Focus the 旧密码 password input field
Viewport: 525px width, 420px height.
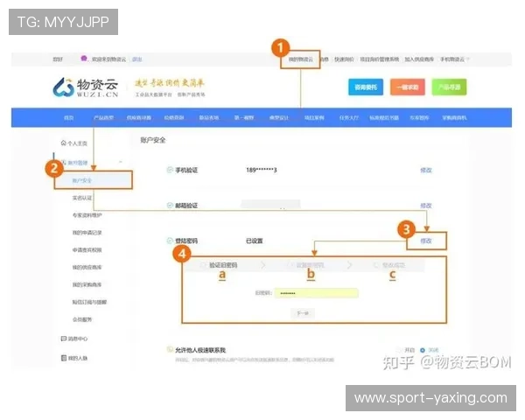pos(317,293)
